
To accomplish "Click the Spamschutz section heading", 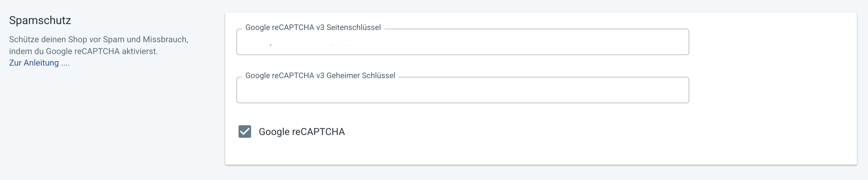I will (x=40, y=20).
